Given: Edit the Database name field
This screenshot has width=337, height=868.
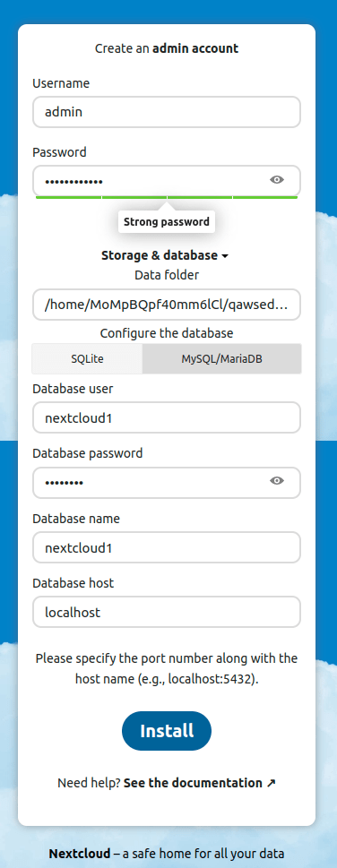Looking at the screenshot, I should pos(167,547).
